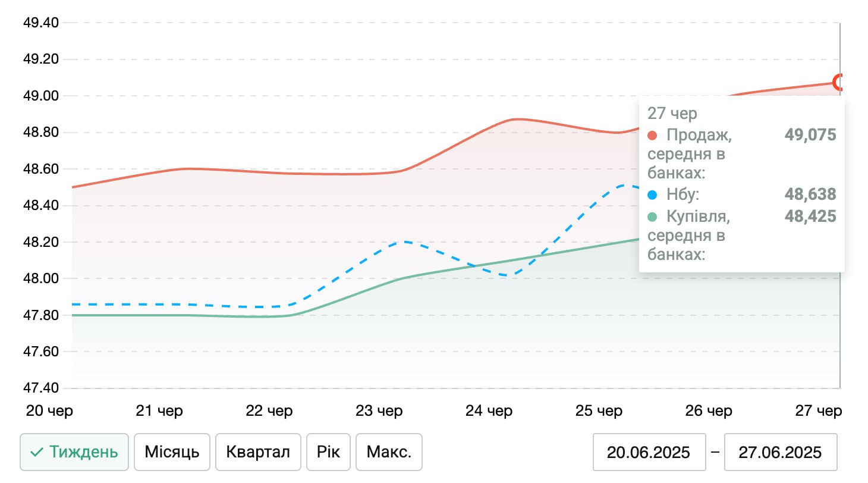Show the Макс. maximum range
Viewport: 868px width, 483px height.
(389, 452)
